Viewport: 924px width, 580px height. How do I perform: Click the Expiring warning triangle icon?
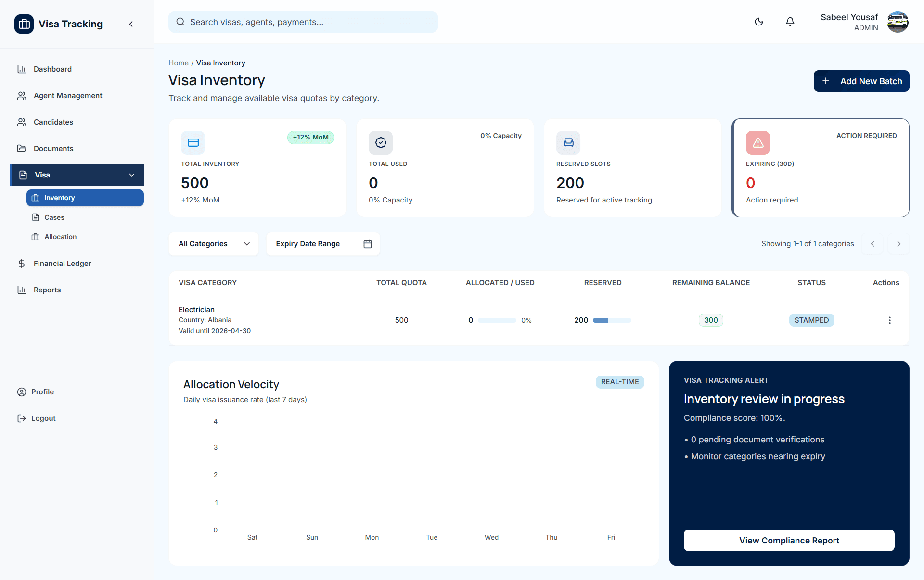point(758,142)
